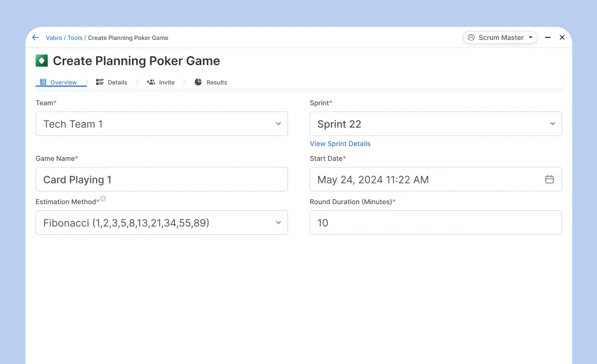Click the back arrow icon
The width and height of the screenshot is (597, 364).
[35, 37]
